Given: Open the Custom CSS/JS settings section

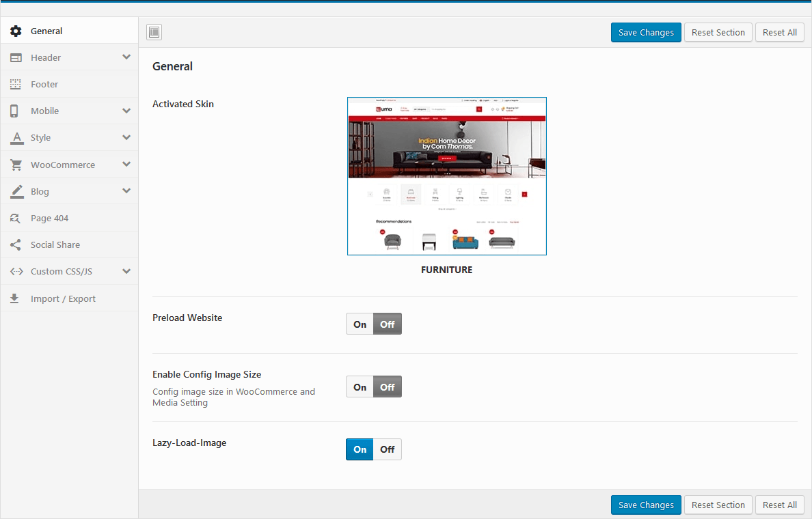Looking at the screenshot, I should (70, 271).
